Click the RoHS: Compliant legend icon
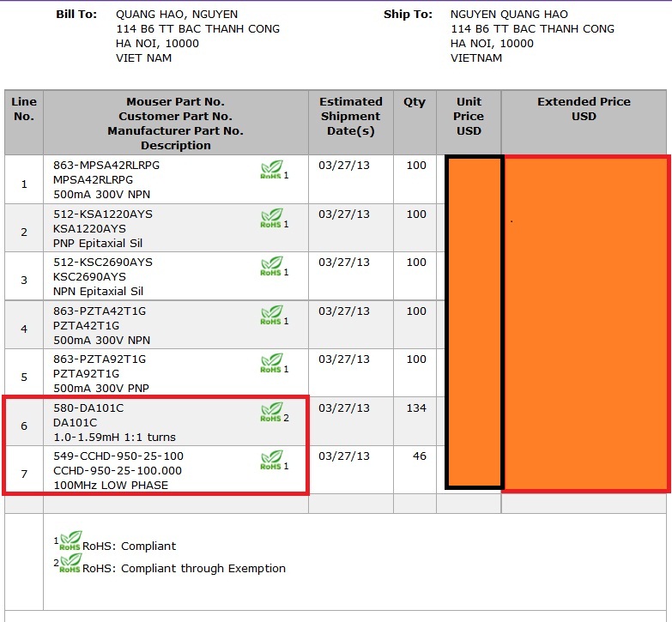The height and width of the screenshot is (622, 672). tap(70, 541)
